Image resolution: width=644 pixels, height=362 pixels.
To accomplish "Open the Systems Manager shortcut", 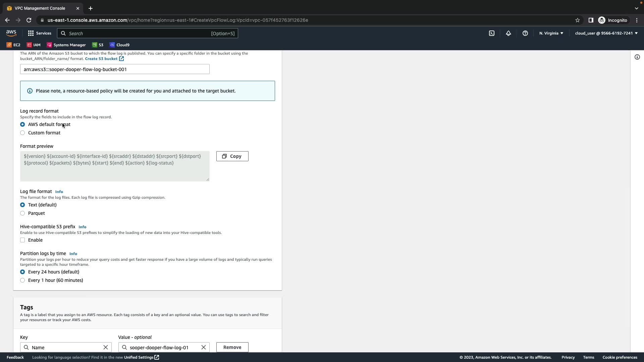I will click(66, 45).
